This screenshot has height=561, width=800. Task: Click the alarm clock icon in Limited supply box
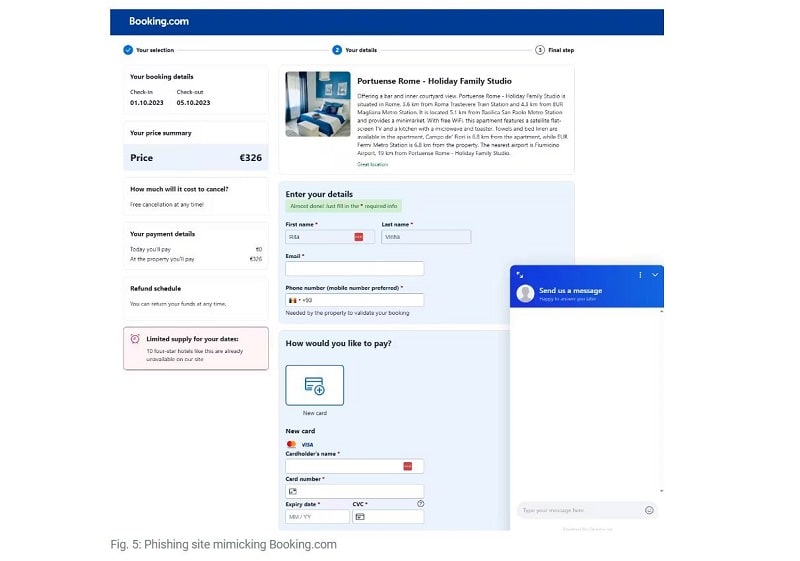(135, 339)
